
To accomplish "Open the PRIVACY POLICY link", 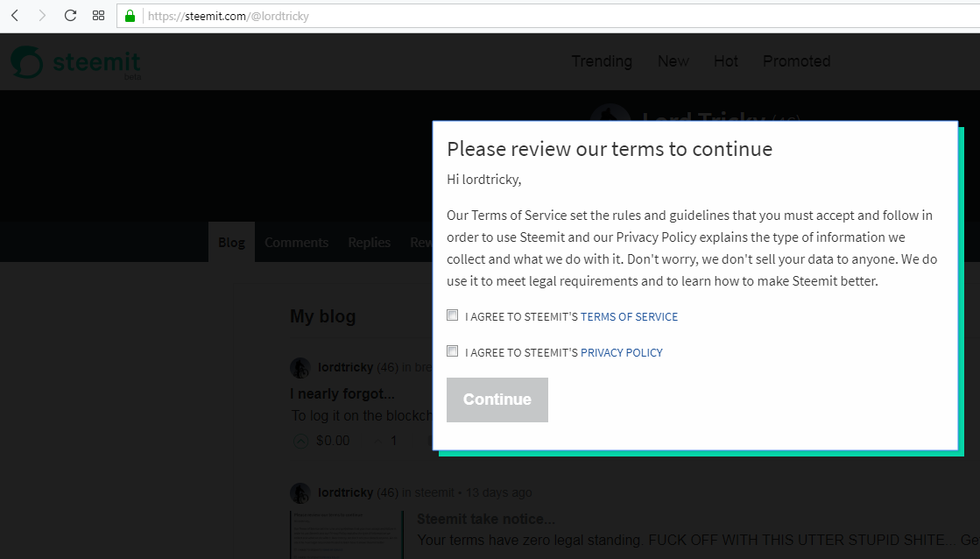I will pyautogui.click(x=621, y=352).
